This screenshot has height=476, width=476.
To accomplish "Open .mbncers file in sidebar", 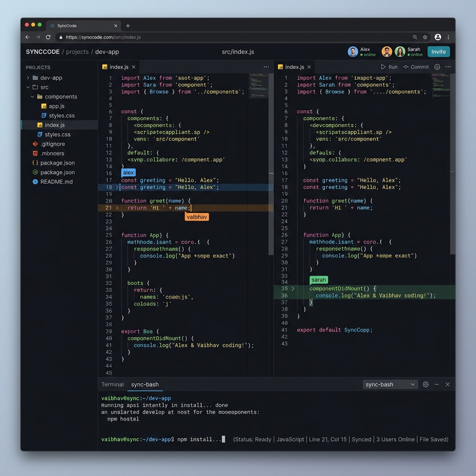I will 52,153.
